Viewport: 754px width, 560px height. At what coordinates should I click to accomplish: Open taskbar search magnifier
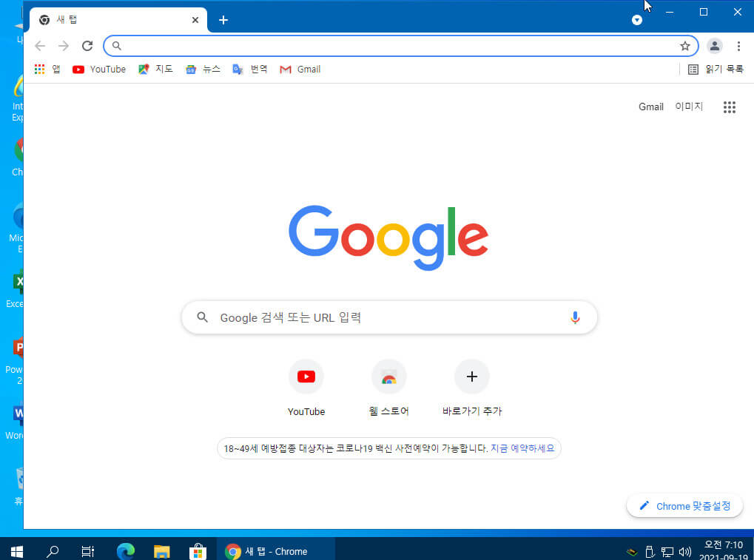tap(52, 551)
